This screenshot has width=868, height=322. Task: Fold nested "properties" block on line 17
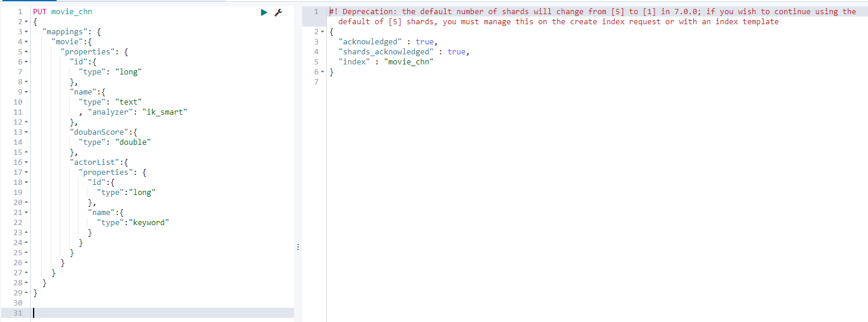(x=27, y=173)
